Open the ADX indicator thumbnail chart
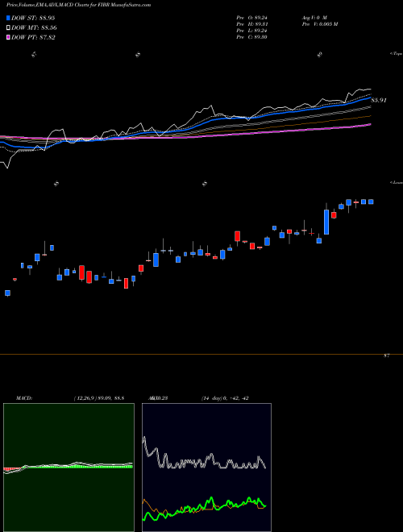 pyautogui.click(x=206, y=468)
